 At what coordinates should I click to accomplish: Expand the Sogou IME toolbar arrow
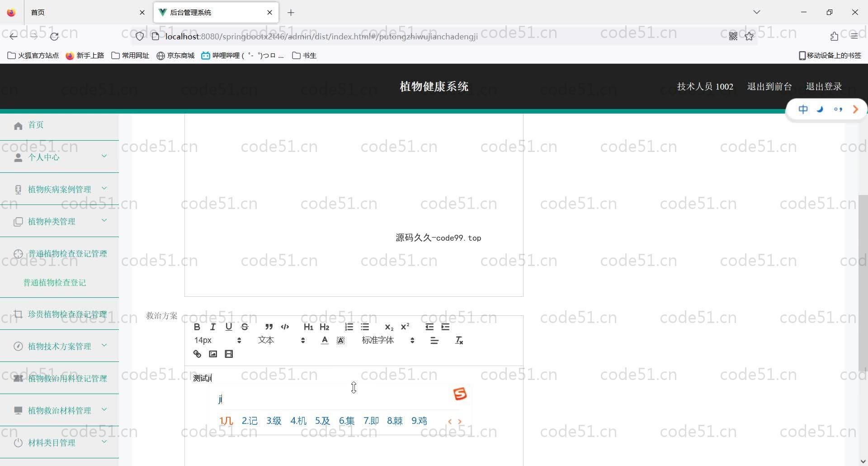pos(855,109)
